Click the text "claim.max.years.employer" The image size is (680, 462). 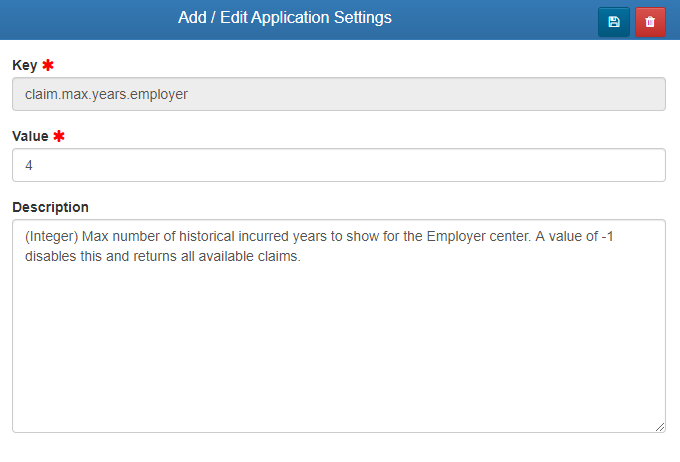point(107,94)
